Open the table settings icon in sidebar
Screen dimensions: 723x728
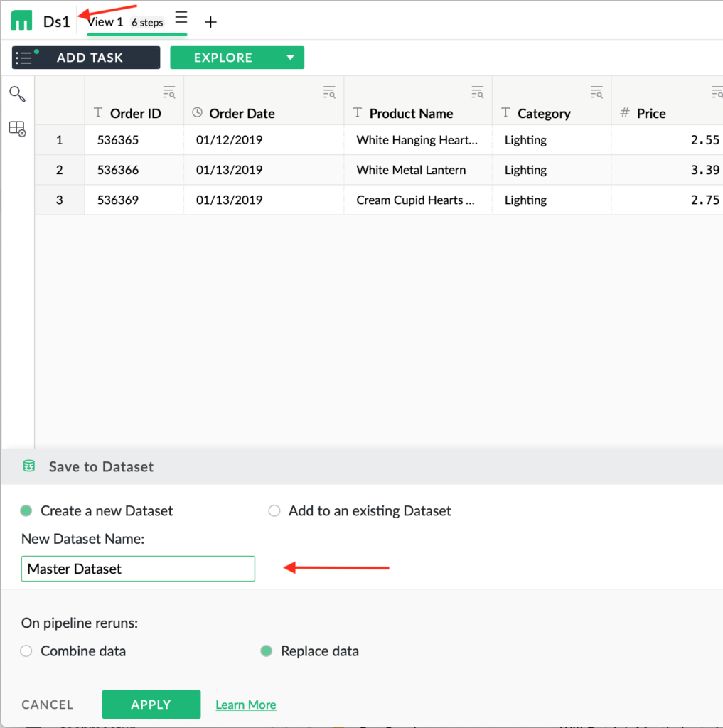click(17, 129)
